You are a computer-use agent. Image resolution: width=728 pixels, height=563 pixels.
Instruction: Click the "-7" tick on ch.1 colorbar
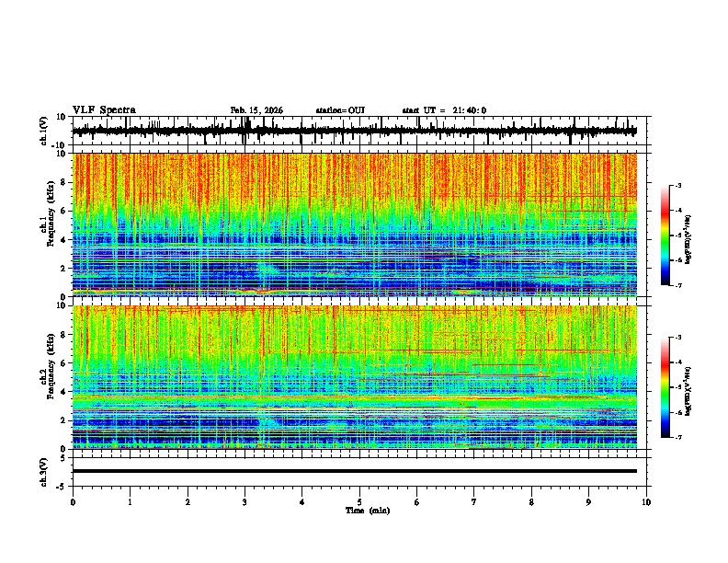click(x=678, y=285)
